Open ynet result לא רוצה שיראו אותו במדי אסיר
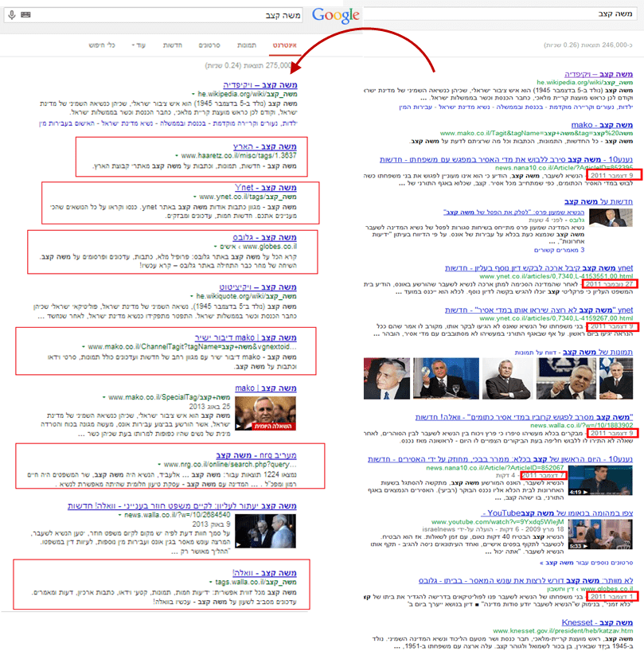This screenshot has height=655, width=644. pos(539,310)
